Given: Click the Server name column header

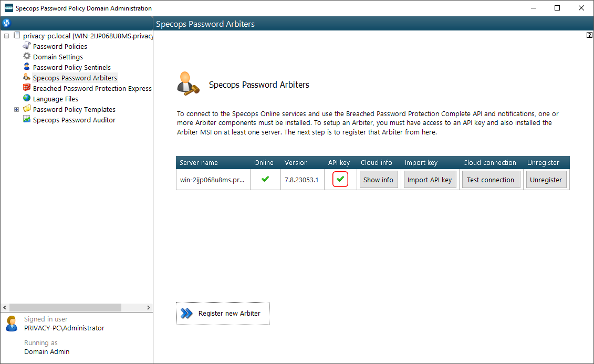Looking at the screenshot, I should [213, 162].
